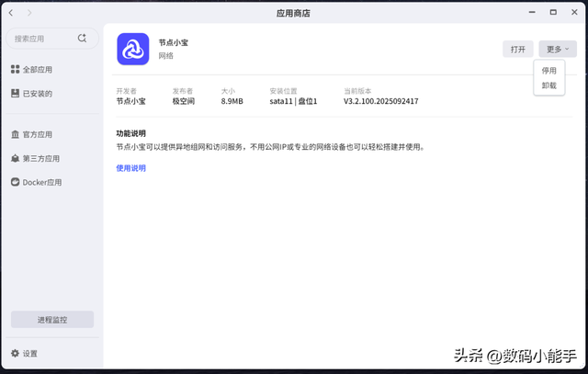Open 已安装的 in sidebar
This screenshot has height=374, width=588.
(x=37, y=94)
